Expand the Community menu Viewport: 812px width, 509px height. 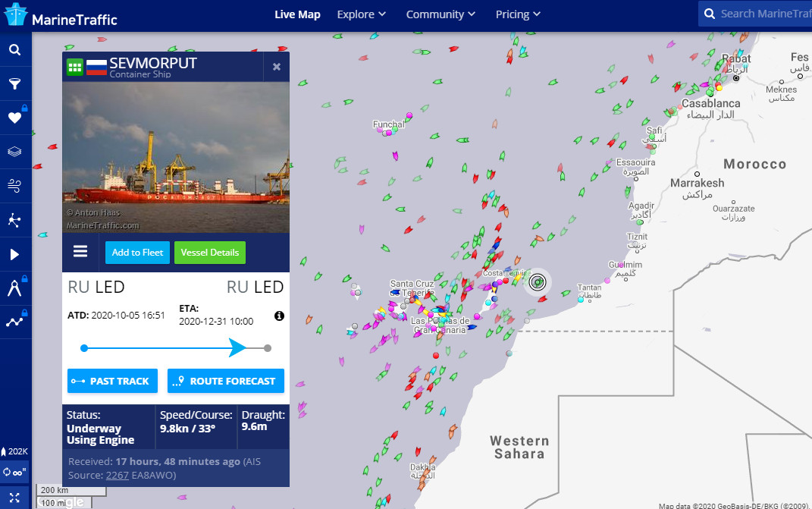[440, 14]
